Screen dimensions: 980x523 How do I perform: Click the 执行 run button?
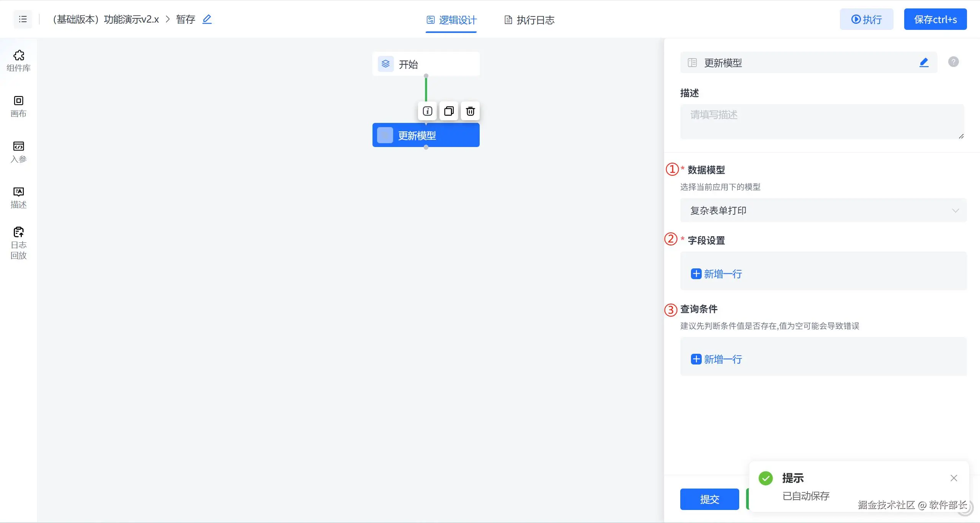(866, 19)
